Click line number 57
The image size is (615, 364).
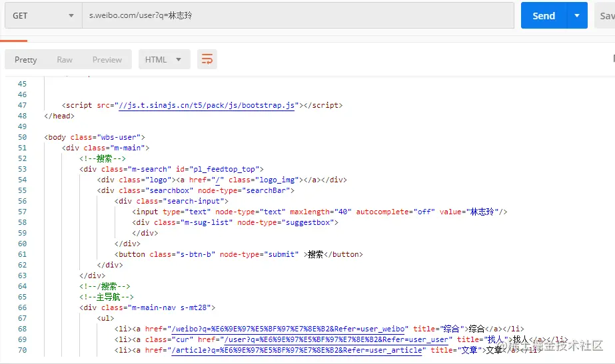tap(23, 212)
